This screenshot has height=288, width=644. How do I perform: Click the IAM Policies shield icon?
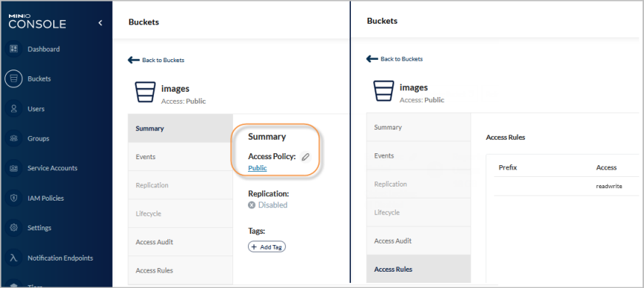13,198
